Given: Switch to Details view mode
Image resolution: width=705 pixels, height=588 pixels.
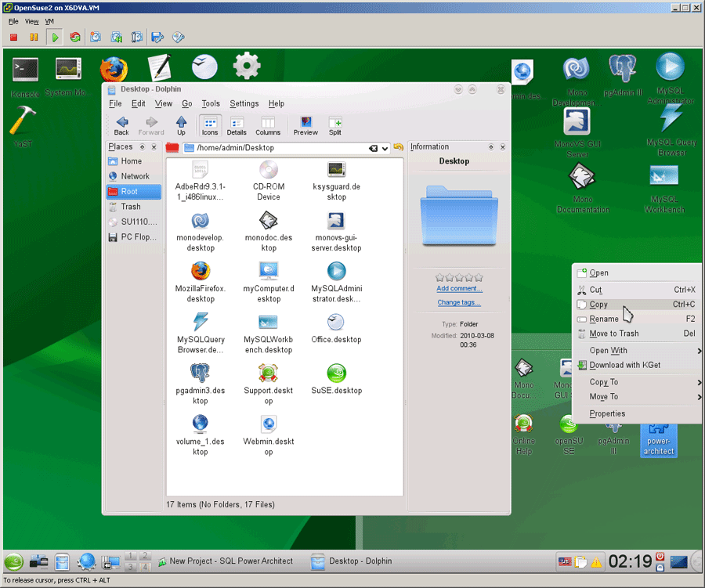Looking at the screenshot, I should point(237,125).
